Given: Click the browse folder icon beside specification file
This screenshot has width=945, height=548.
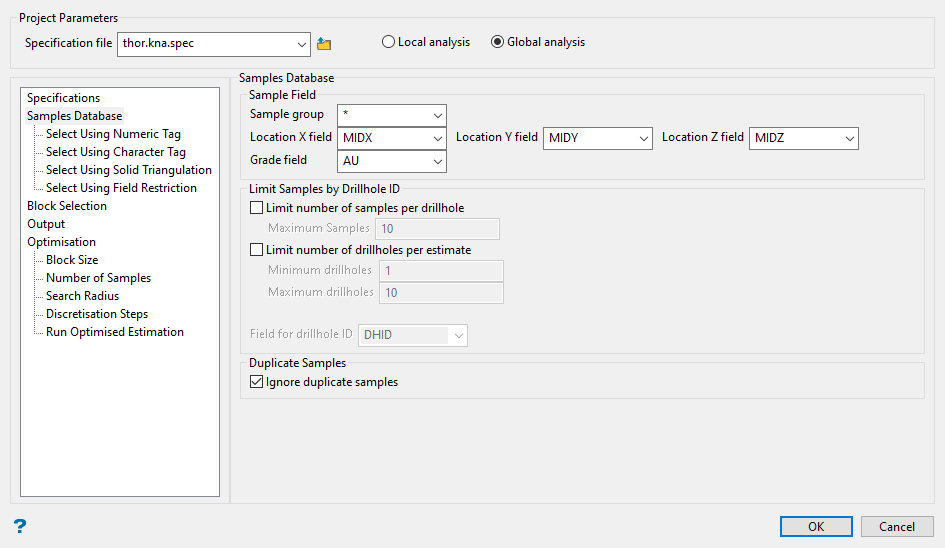Looking at the screenshot, I should pyautogui.click(x=324, y=44).
